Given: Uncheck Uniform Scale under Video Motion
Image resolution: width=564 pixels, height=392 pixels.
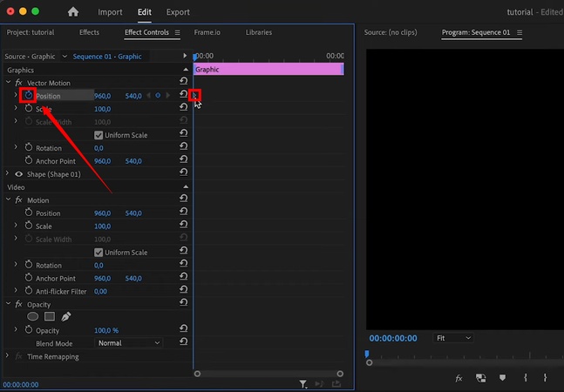Looking at the screenshot, I should pyautogui.click(x=99, y=253).
